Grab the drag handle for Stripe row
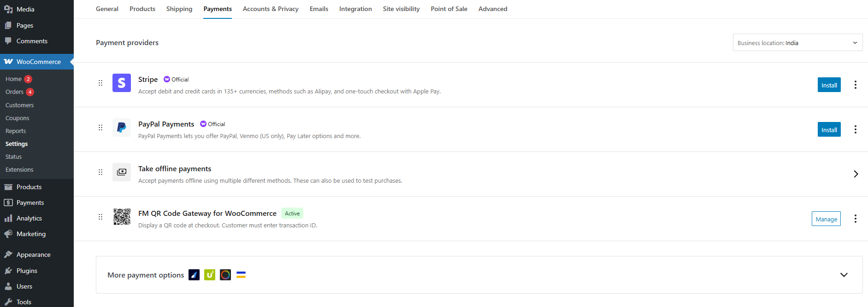Viewport: 868px width, 307px height. coord(100,83)
